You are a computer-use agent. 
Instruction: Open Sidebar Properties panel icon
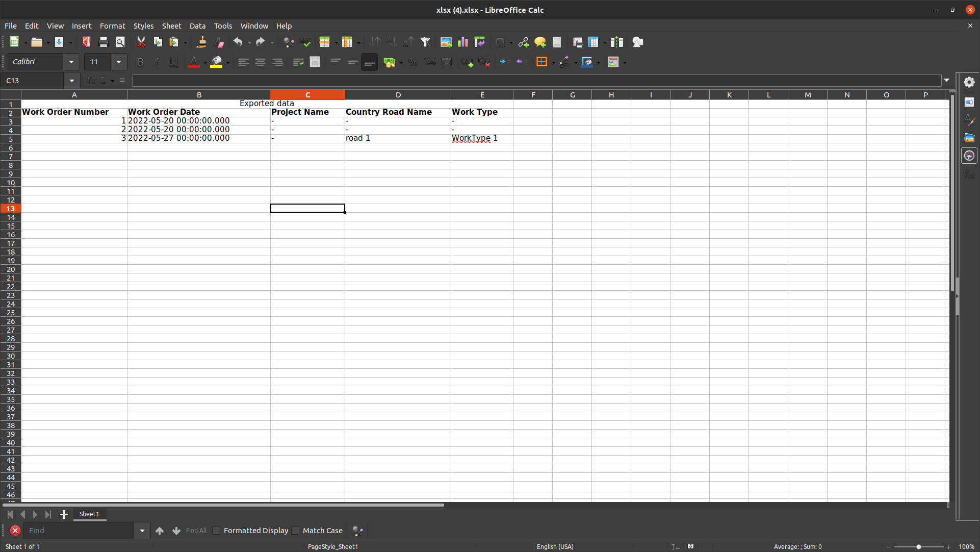pyautogui.click(x=969, y=102)
